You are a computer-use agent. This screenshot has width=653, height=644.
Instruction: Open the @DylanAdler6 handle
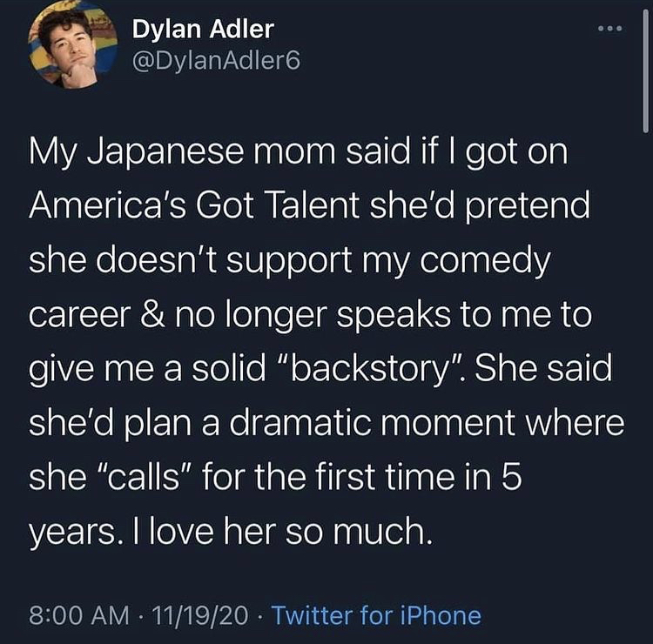click(216, 62)
